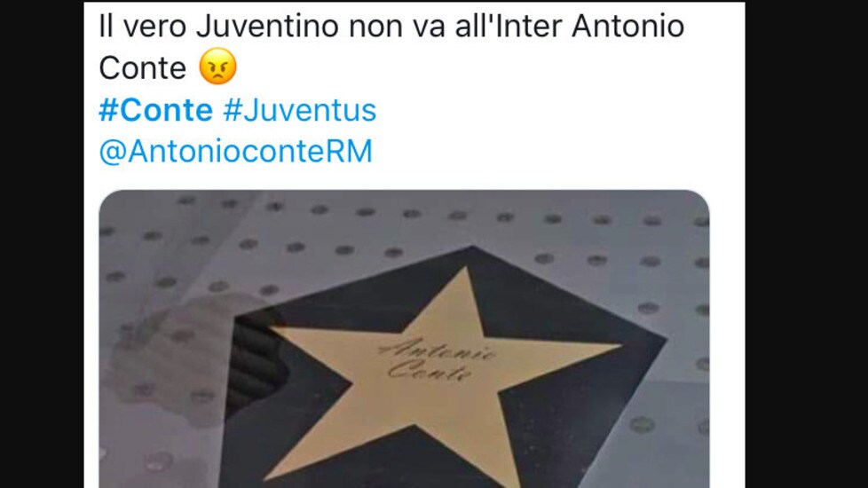
Task: Click the dotted pavement above the plaque
Action: [388, 221]
